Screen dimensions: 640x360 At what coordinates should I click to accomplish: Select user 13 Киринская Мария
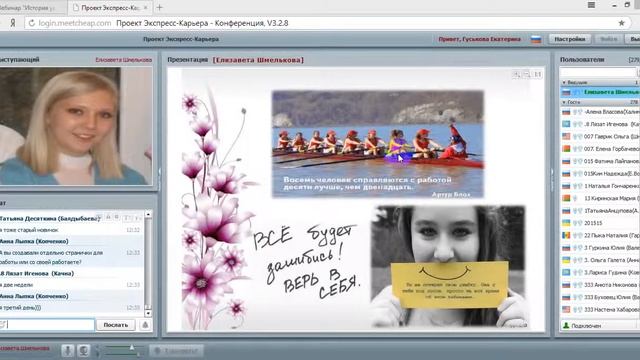pyautogui.click(x=600, y=198)
